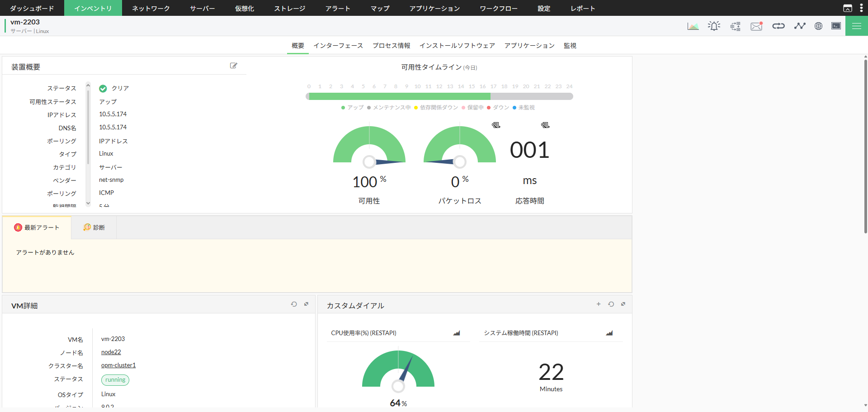Expand the VM詳細 panel to fullscreen
Screen dimensions: 868x412
click(307, 304)
